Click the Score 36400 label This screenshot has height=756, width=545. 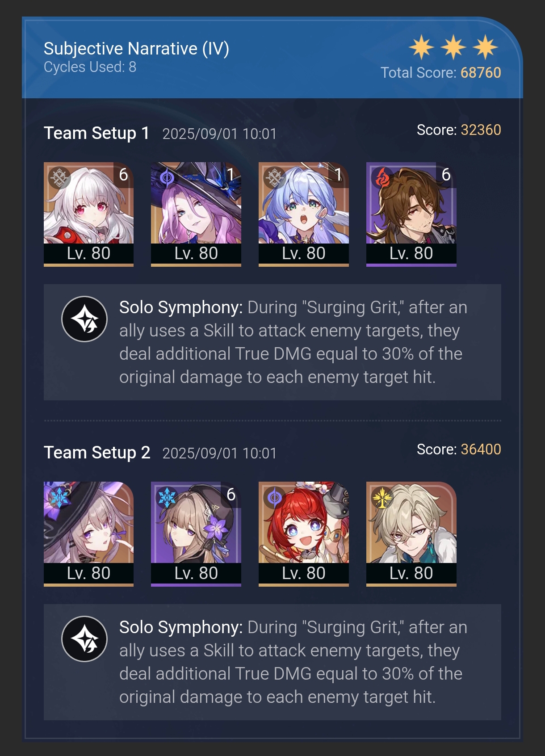coord(459,449)
